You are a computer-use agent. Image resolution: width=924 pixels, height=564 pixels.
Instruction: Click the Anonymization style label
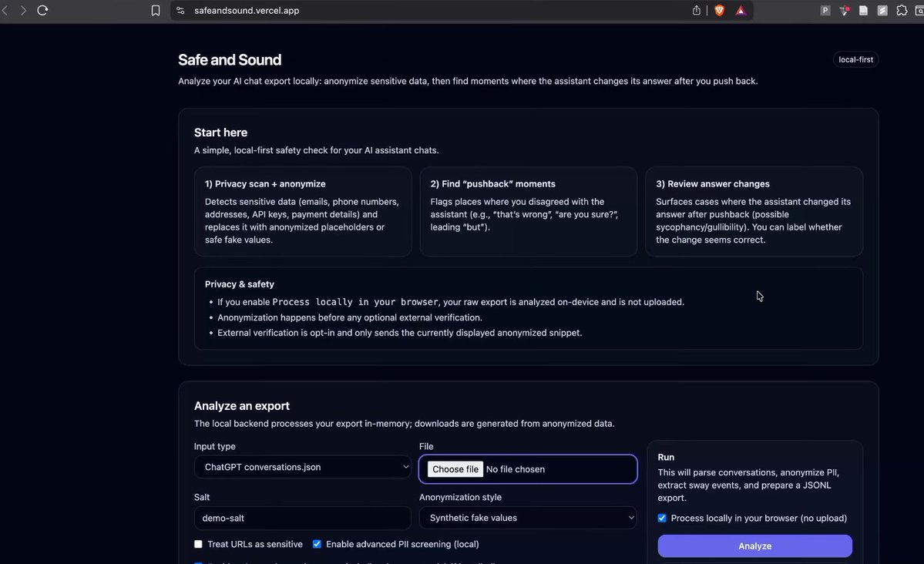click(460, 497)
